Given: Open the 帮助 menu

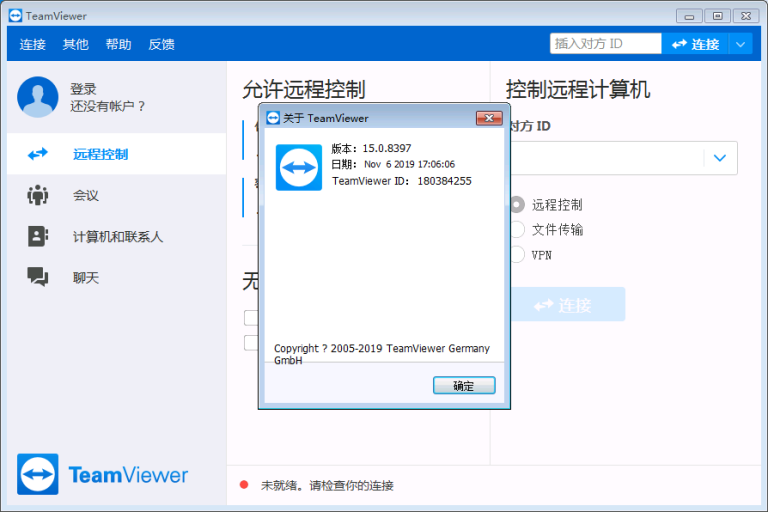Looking at the screenshot, I should (x=119, y=45).
